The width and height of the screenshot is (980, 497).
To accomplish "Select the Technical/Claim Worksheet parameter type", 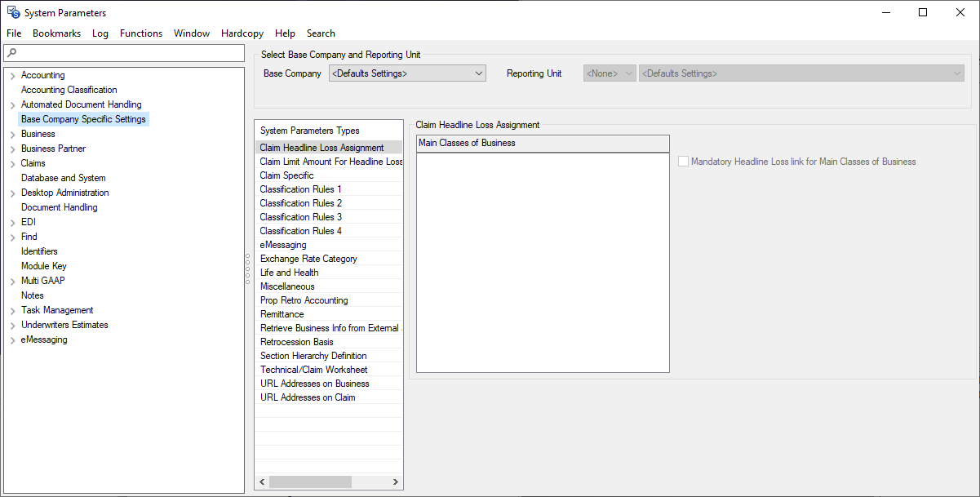I will point(313,369).
